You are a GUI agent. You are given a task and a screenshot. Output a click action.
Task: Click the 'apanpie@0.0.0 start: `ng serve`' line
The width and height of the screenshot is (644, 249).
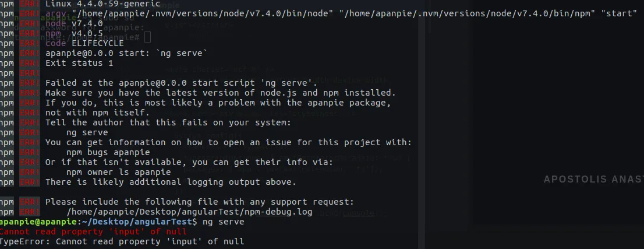click(126, 53)
